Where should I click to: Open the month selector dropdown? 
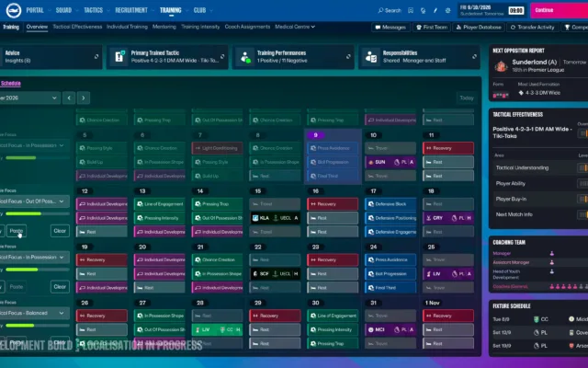29,98
